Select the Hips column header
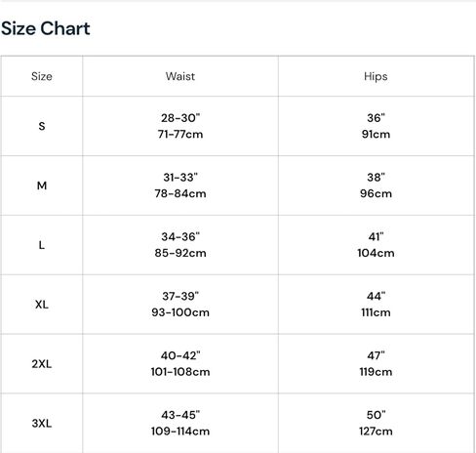The image size is (476, 453). 376,76
